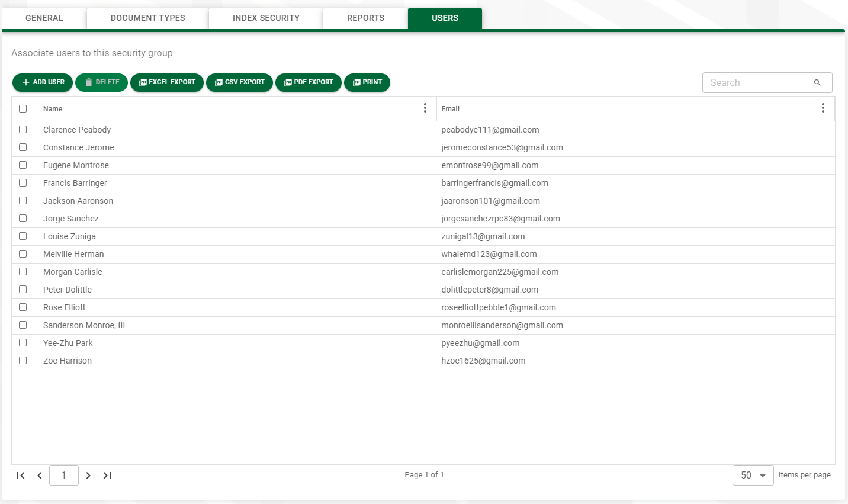Click the name Peter Dolittle
This screenshot has width=848, height=504.
tap(68, 290)
